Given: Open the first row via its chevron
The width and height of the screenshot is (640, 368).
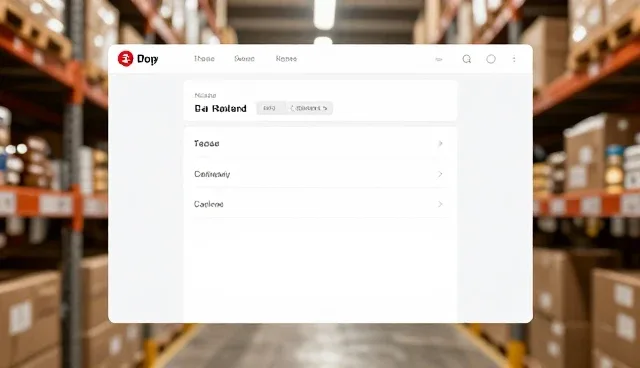Looking at the screenshot, I should click(x=440, y=144).
